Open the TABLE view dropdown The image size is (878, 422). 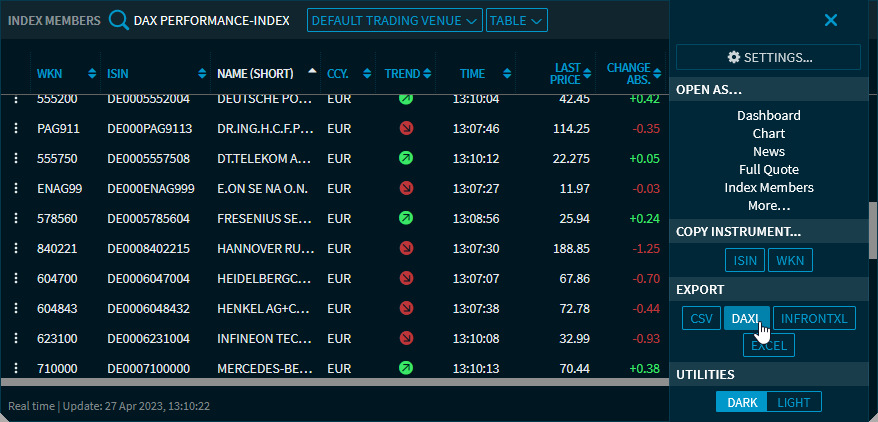coord(516,20)
